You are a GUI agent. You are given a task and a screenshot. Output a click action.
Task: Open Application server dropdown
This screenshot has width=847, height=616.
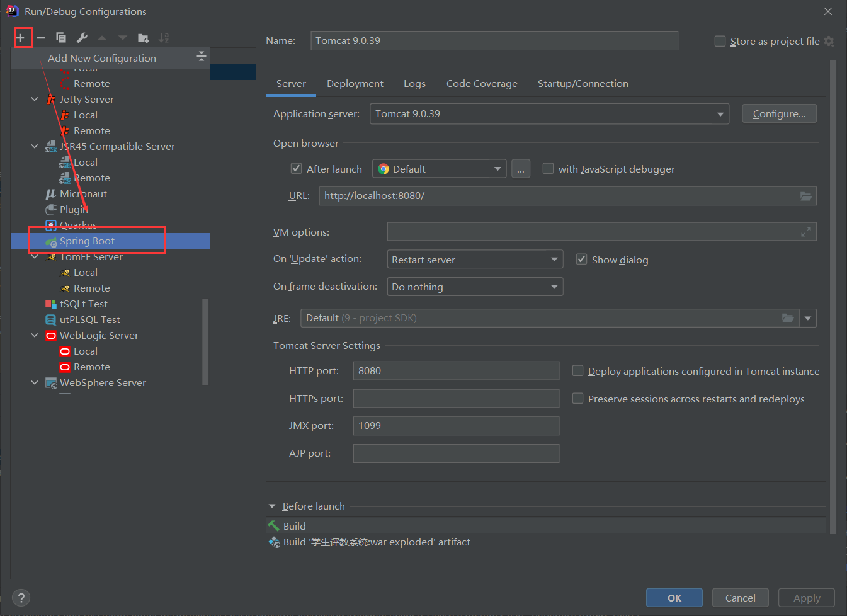click(549, 114)
